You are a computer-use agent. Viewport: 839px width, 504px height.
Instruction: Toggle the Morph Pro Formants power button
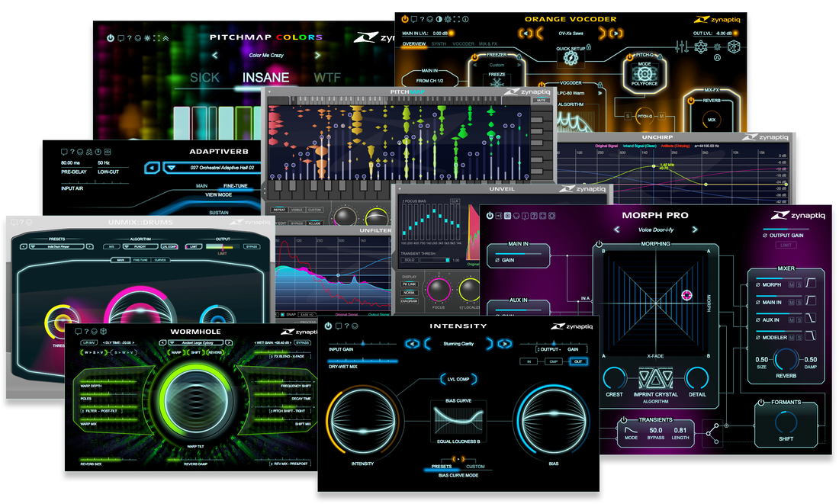(761, 402)
